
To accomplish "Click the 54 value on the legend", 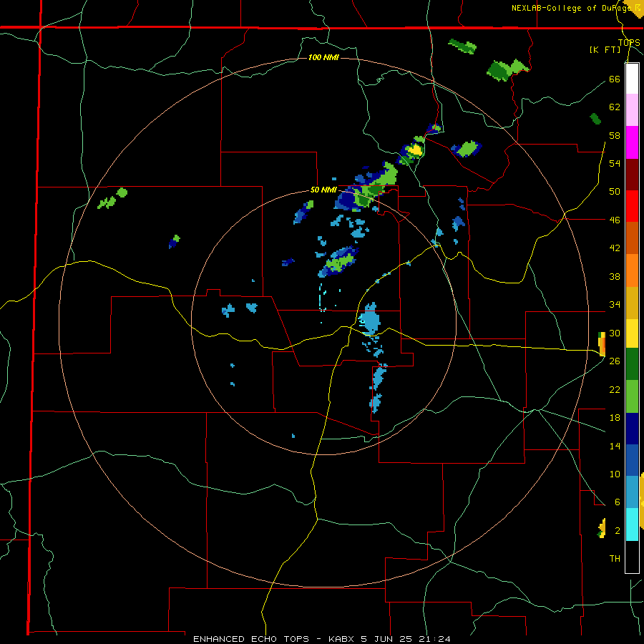I will pos(615,163).
